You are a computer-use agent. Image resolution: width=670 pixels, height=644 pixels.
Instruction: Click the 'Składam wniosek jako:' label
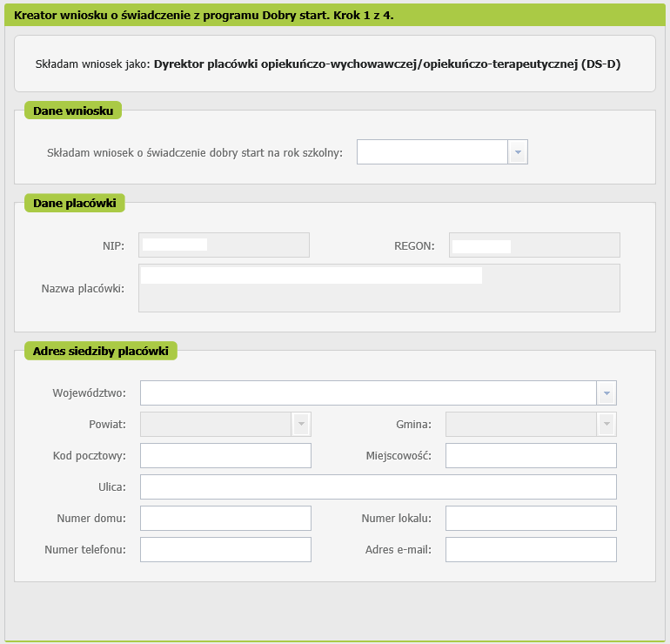pos(93,64)
